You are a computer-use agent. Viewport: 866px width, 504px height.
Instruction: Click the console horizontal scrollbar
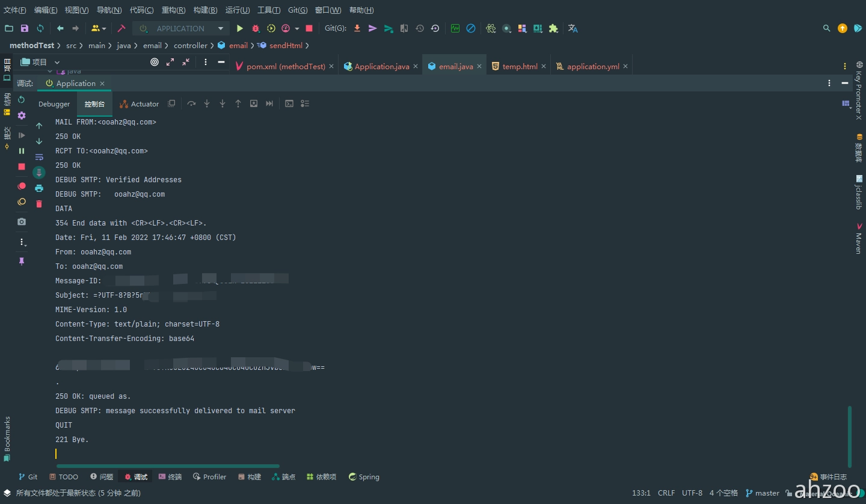click(x=168, y=466)
